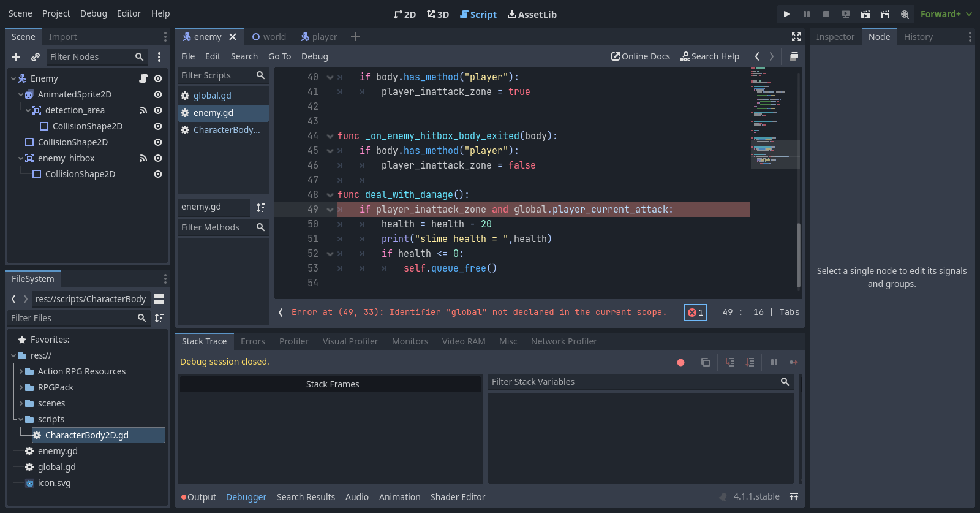
Task: Expand the Action RPG Resources folder
Action: coord(21,371)
